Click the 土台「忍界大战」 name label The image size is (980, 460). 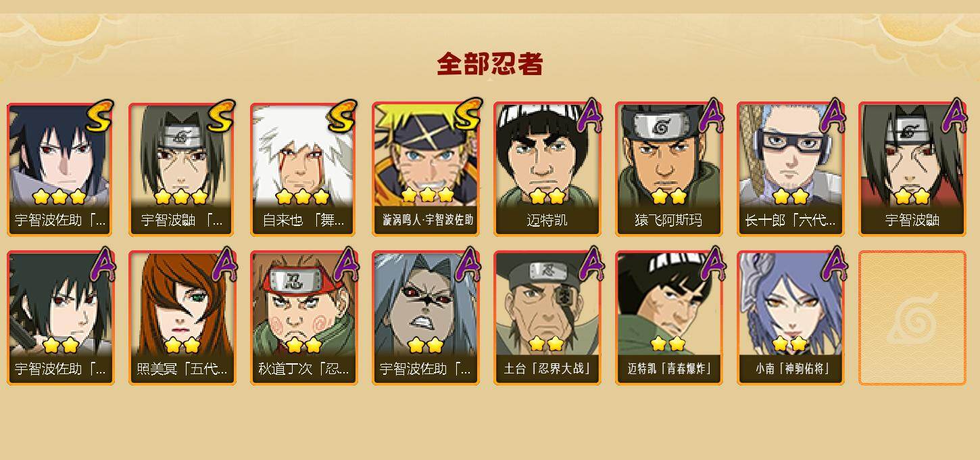click(x=547, y=369)
